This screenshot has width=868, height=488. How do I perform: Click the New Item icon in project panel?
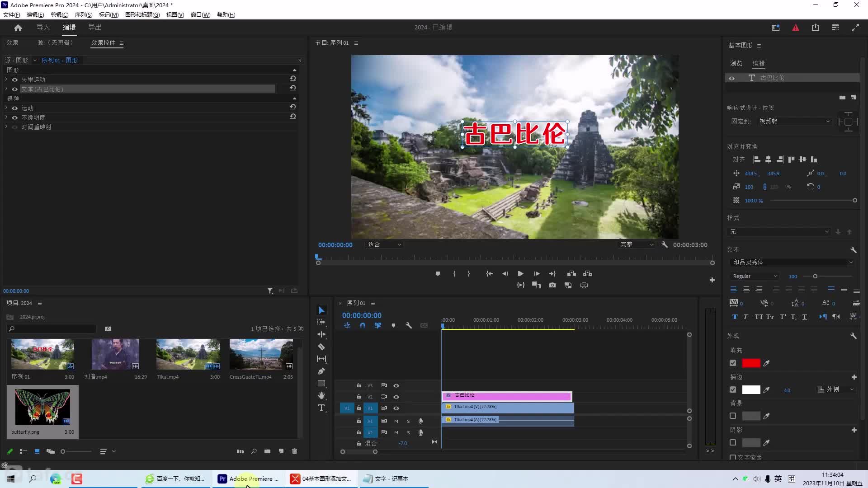(281, 451)
